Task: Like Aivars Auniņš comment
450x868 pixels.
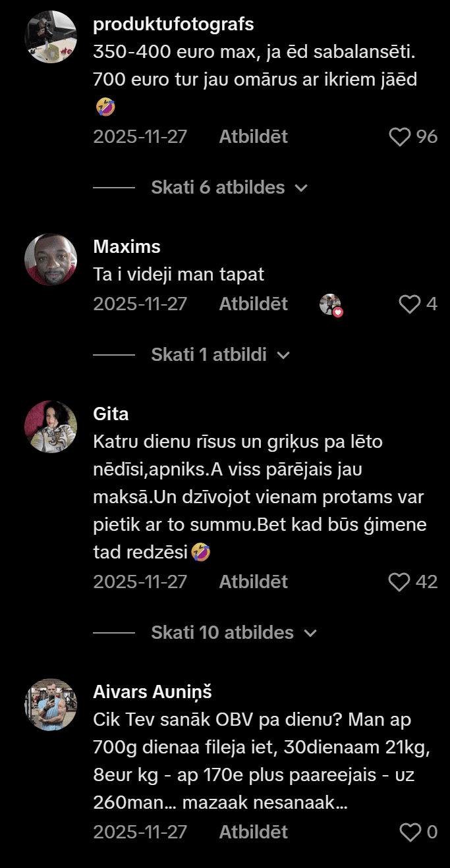Action: click(x=410, y=832)
